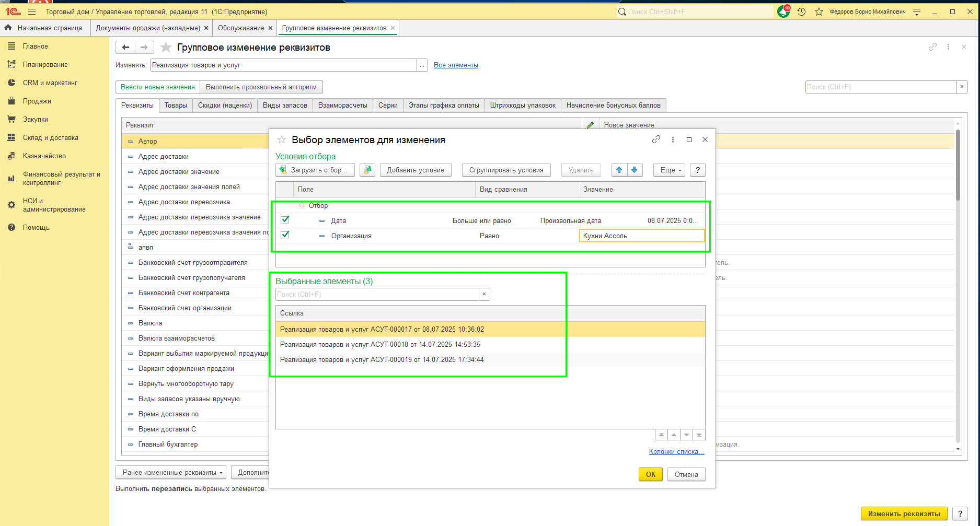Open notifications bell icon
980x526 pixels.
[783, 11]
